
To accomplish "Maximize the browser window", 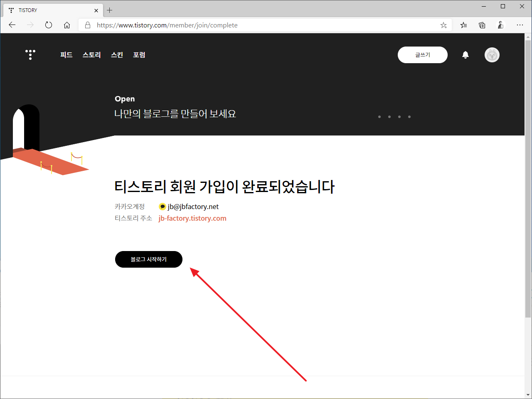I will (x=503, y=6).
